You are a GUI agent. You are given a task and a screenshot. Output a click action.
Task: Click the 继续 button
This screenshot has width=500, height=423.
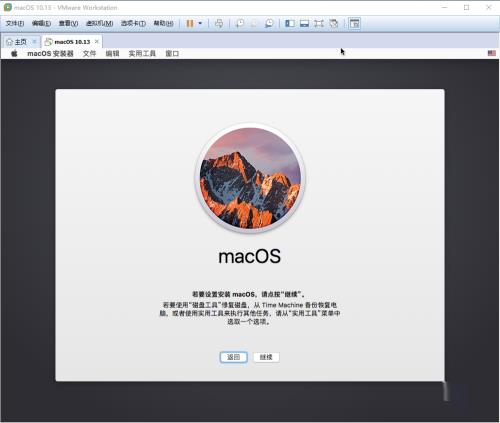(x=266, y=357)
